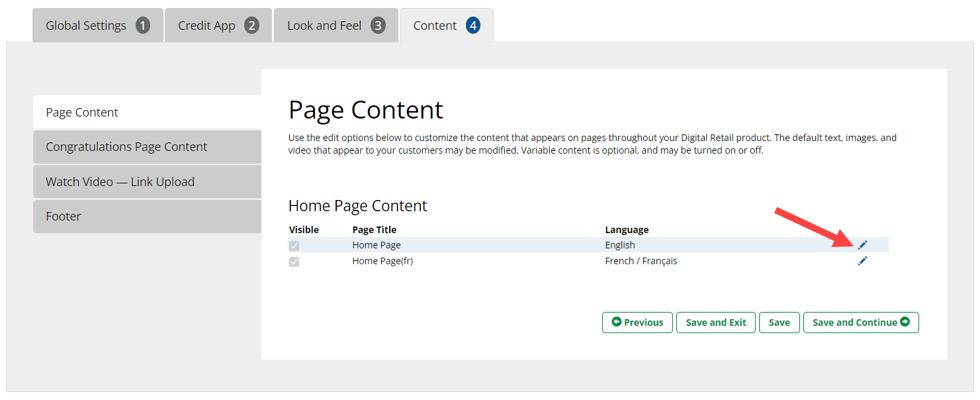
Task: Click step badge 1 on Global Settings
Action: point(143,26)
